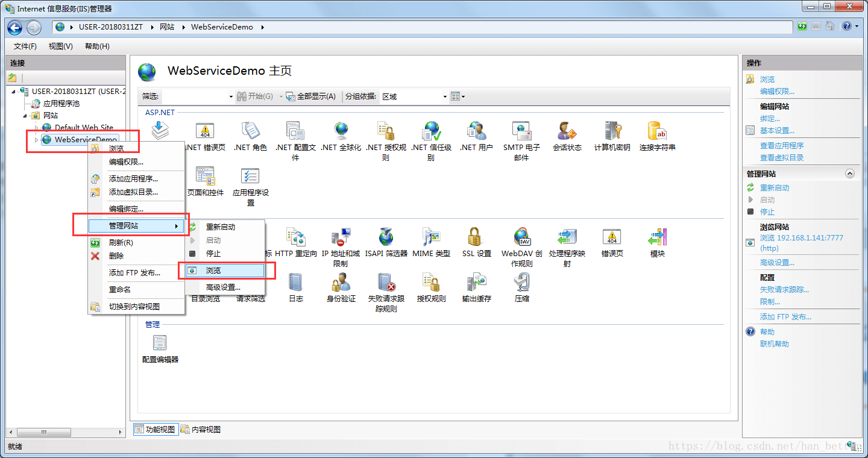The height and width of the screenshot is (458, 868).
Task: Switch to the 内容视图 tab
Action: (x=201, y=430)
